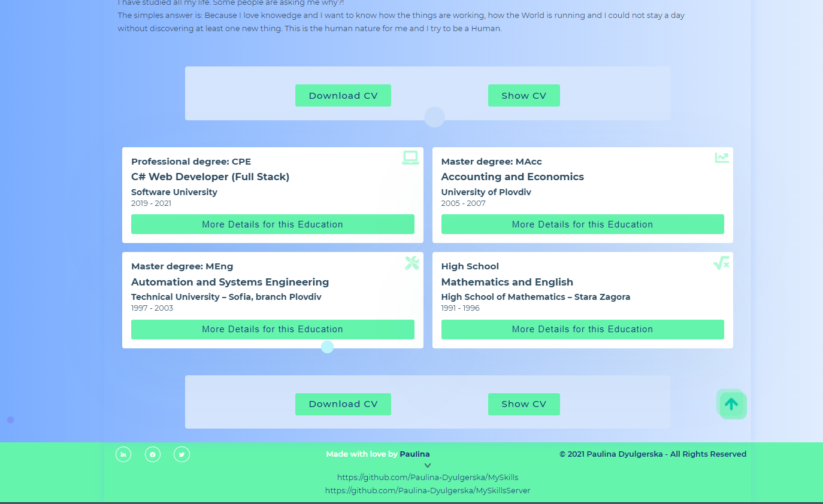Click the math icon on the High School card
Viewport: 823px width, 504px height.
(721, 262)
